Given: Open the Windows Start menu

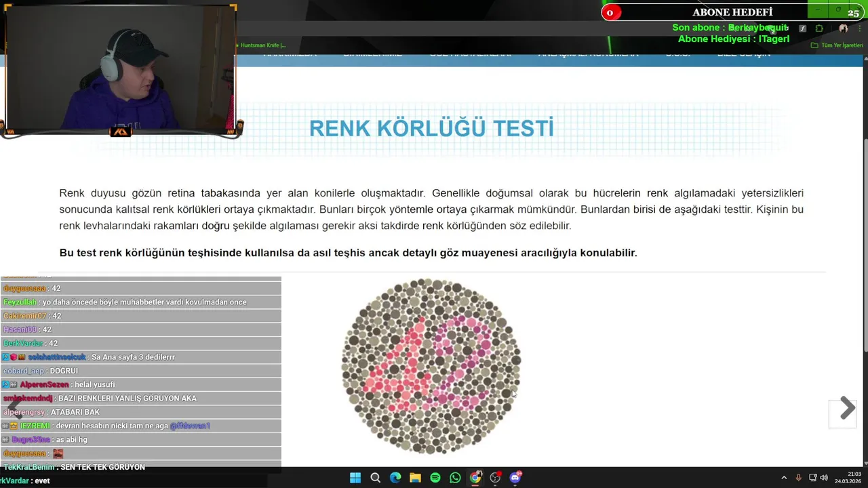Looking at the screenshot, I should (355, 478).
